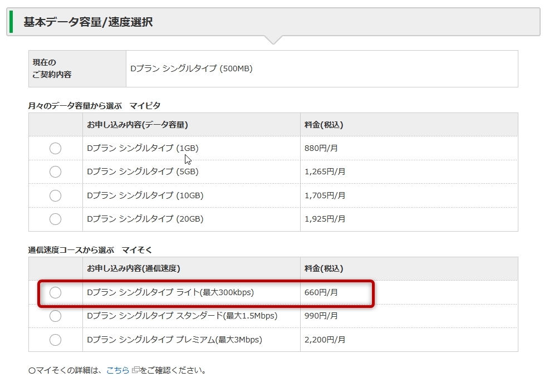Select the スタンダード 1.5Mbps radio button
Image resolution: width=549 pixels, height=392 pixels.
(55, 316)
